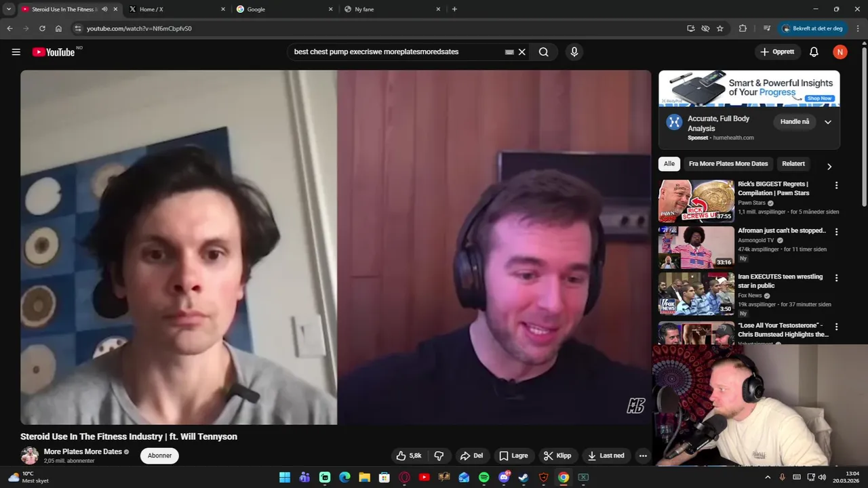Start voice search with the microphone icon

pos(574,52)
